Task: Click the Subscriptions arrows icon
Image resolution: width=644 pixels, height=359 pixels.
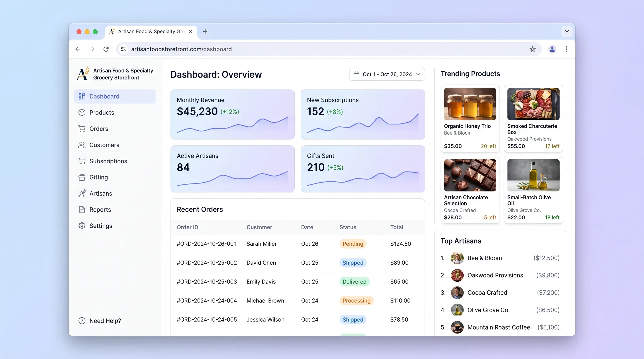Action: (x=82, y=161)
